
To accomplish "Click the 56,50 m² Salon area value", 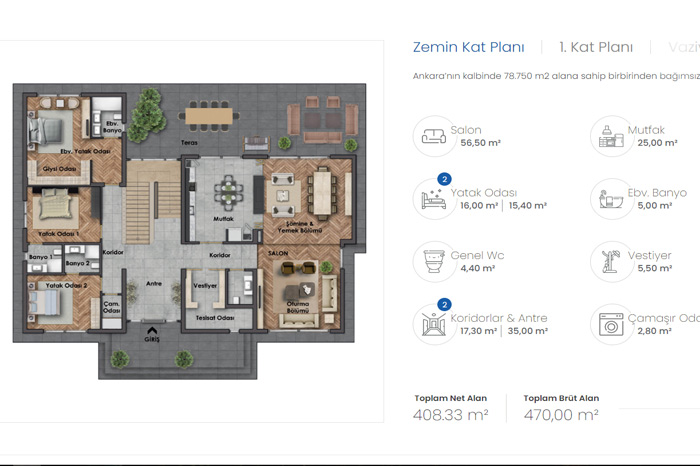I will (480, 143).
